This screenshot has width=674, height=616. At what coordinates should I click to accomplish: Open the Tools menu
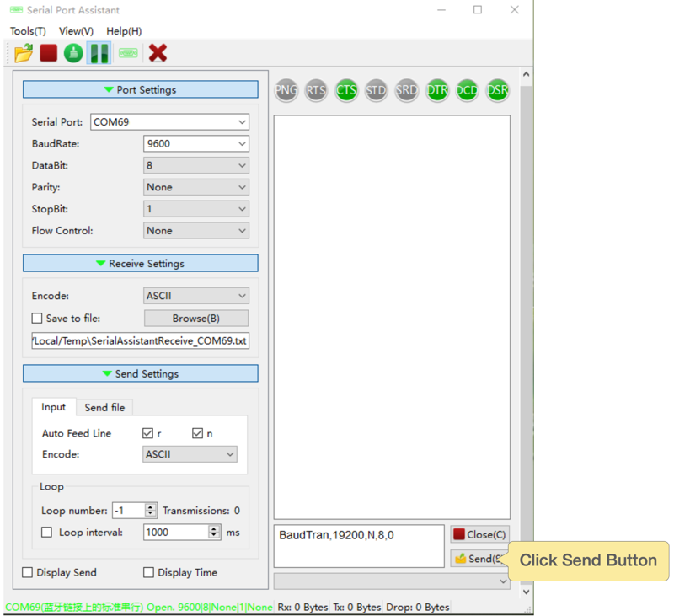[28, 31]
